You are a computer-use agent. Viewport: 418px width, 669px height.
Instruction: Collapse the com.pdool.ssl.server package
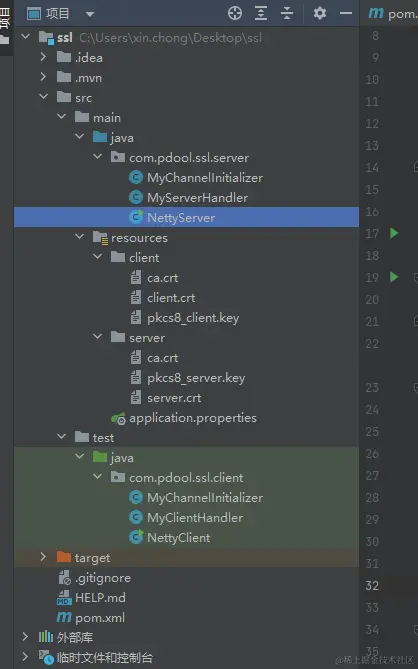tap(97, 156)
